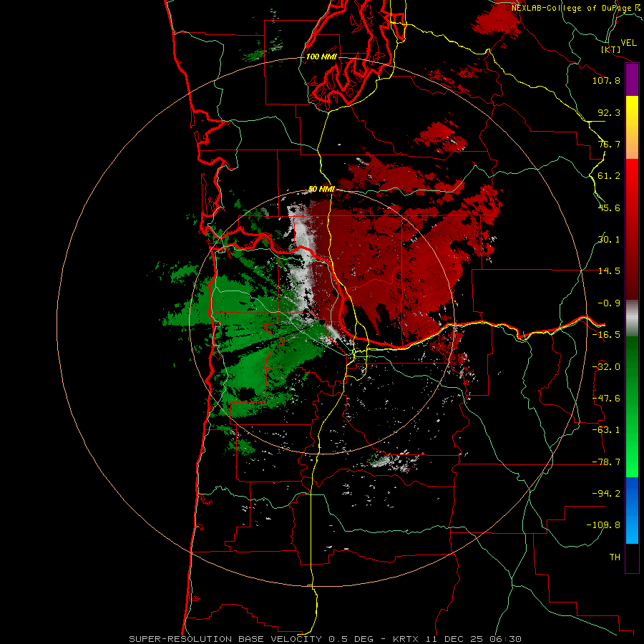Select the -32.0 scale value
Viewport: 644px width, 644px height.
click(606, 367)
